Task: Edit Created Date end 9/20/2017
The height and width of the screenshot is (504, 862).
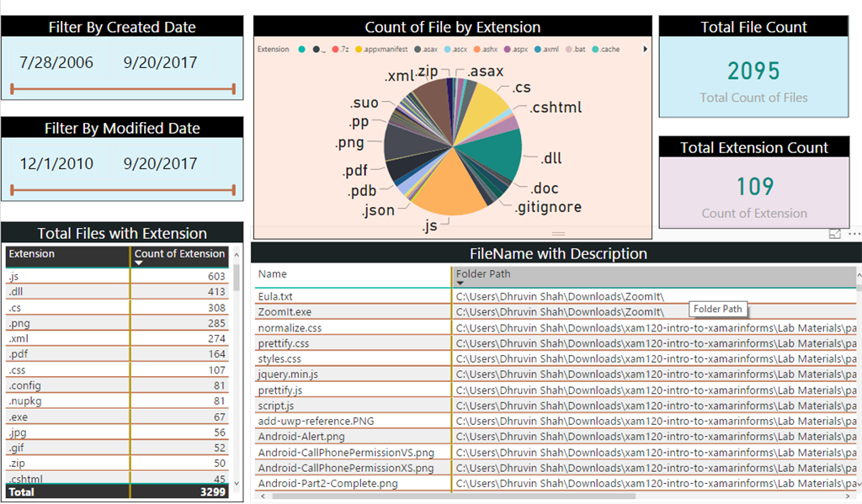Action: pos(161,62)
